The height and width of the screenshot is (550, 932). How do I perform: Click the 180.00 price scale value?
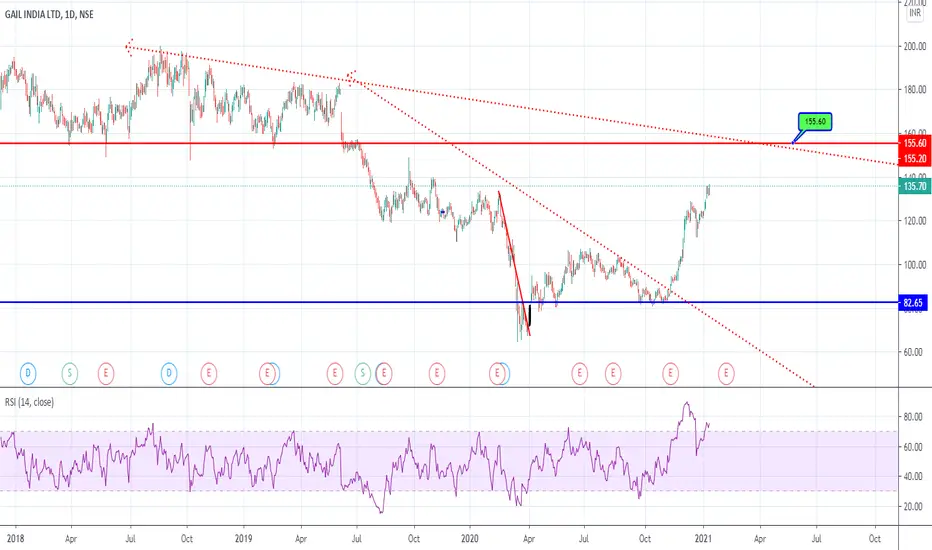(x=915, y=90)
